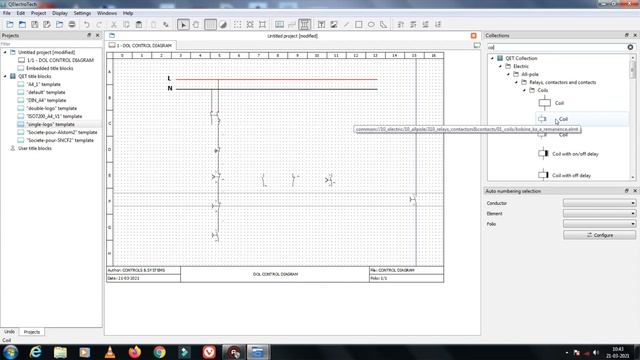Click the Undo toolbar icon
The height and width of the screenshot is (360, 640).
[87, 24]
